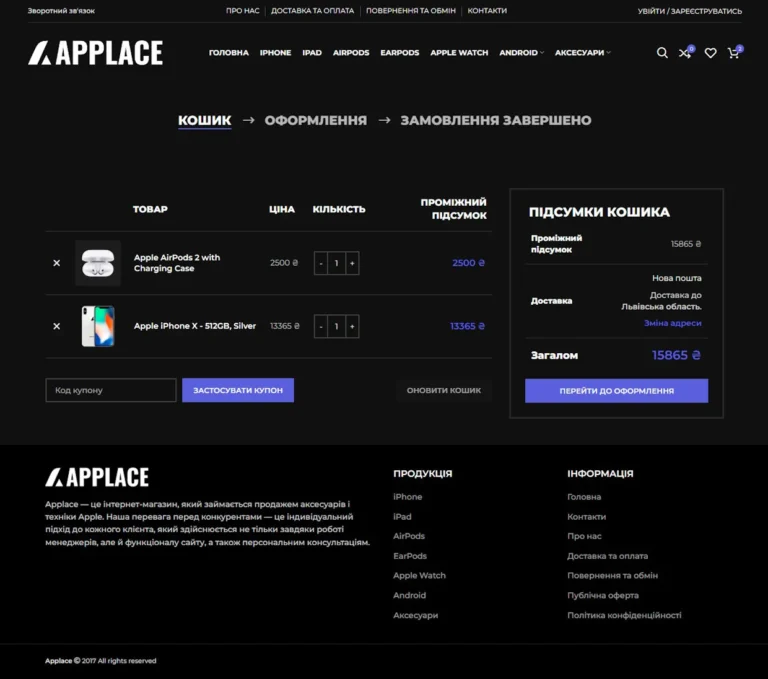Open footer Про нас link

coord(584,536)
